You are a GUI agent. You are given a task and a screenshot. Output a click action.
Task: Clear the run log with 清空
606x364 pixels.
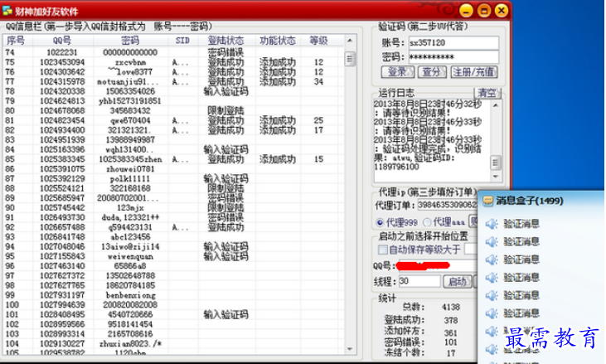(x=487, y=93)
